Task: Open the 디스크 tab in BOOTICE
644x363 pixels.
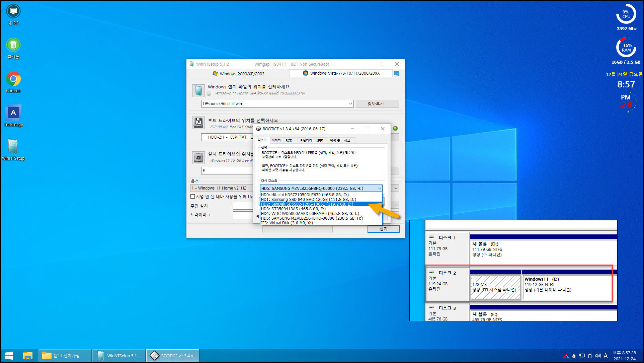Action: tap(262, 140)
